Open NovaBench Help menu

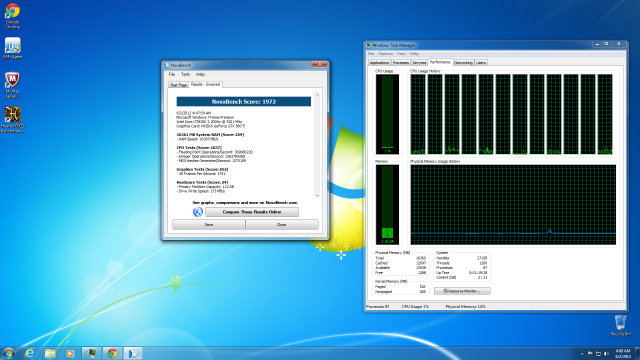[200, 74]
